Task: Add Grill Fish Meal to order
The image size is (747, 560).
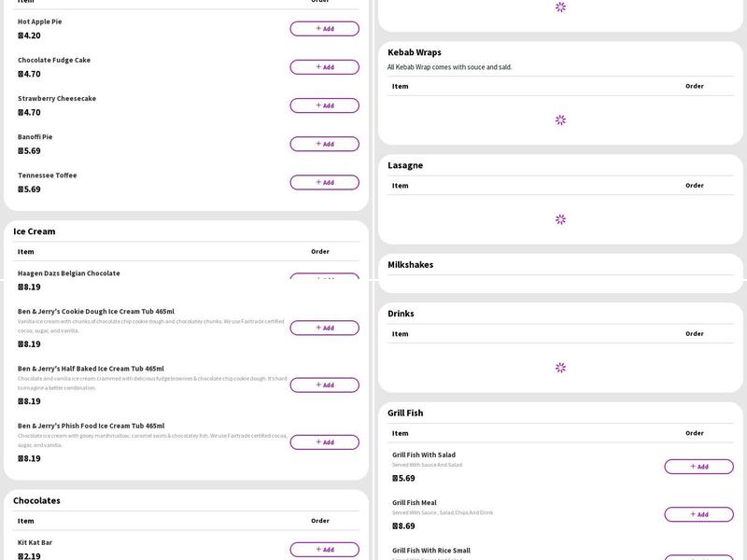Action: click(698, 514)
